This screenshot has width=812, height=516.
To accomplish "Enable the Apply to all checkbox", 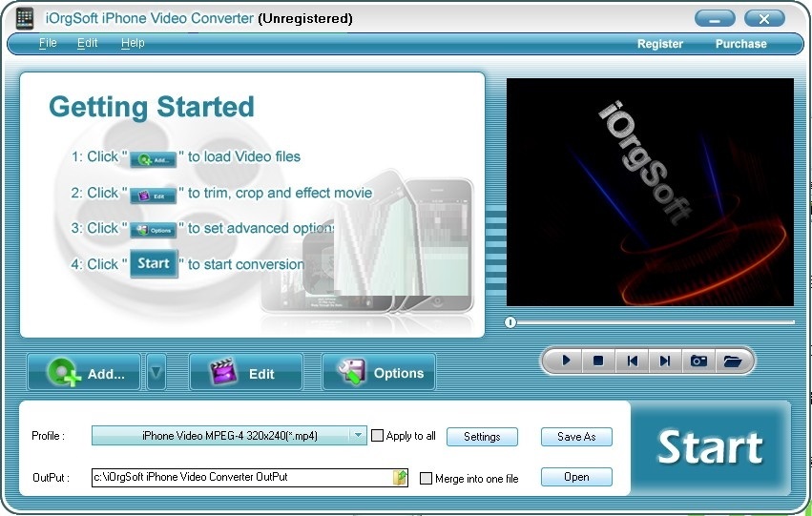I will (x=378, y=436).
